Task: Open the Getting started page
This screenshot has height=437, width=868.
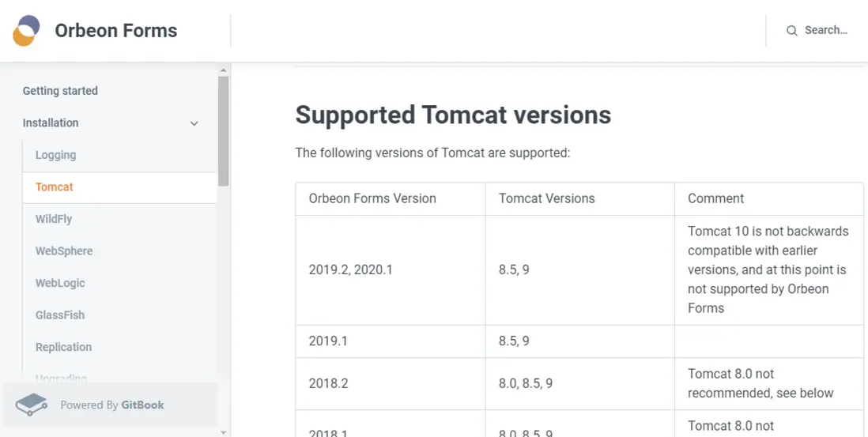Action: (60, 91)
